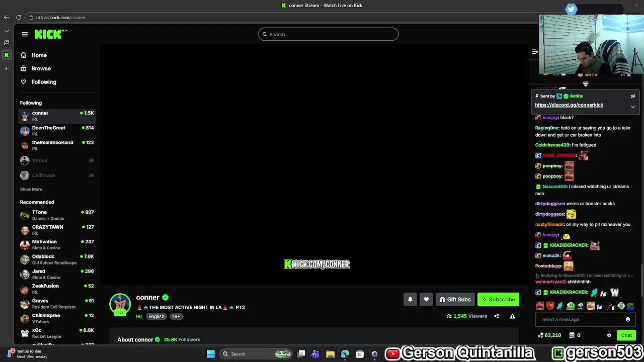The height and width of the screenshot is (362, 644).
Task: Open theRealShooKon3's channel
Action: coord(57,145)
